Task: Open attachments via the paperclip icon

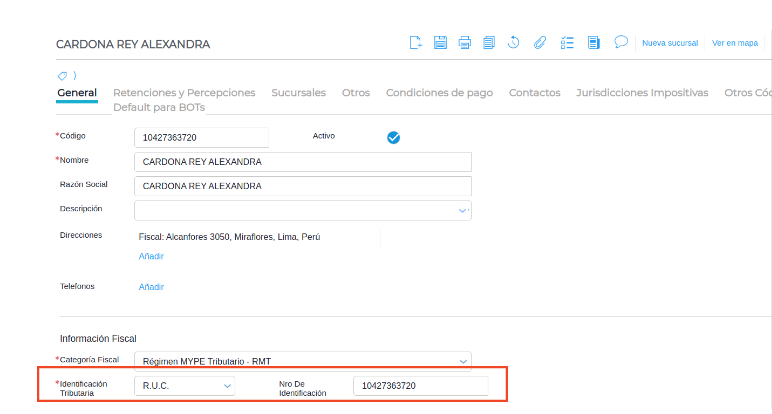Action: 540,42
